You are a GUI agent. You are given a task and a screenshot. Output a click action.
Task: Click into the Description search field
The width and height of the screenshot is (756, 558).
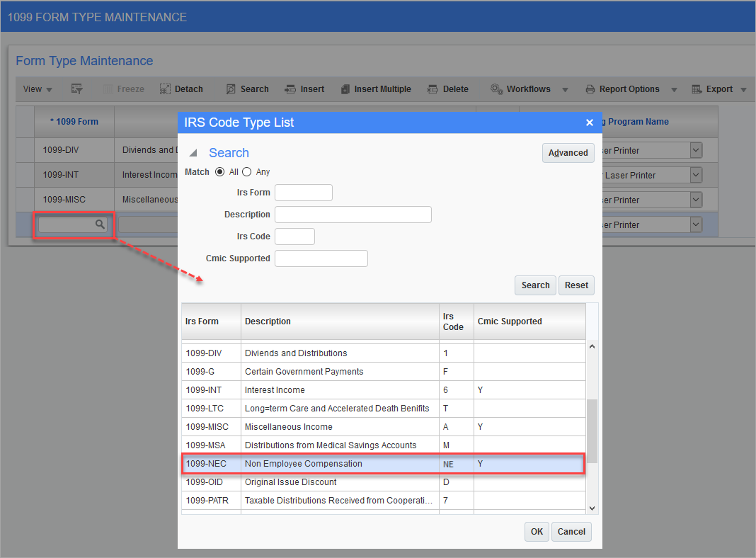pos(353,215)
